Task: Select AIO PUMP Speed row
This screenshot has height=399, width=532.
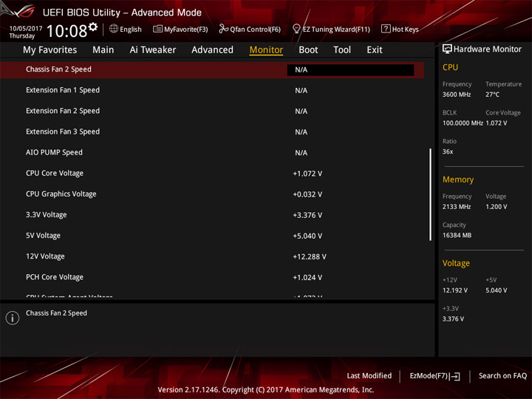Action: point(212,153)
